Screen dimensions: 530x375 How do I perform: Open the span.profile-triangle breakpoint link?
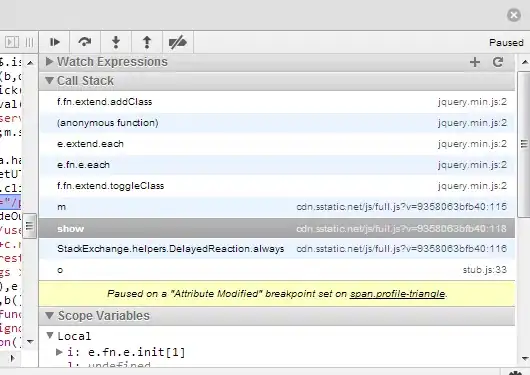[x=397, y=294]
